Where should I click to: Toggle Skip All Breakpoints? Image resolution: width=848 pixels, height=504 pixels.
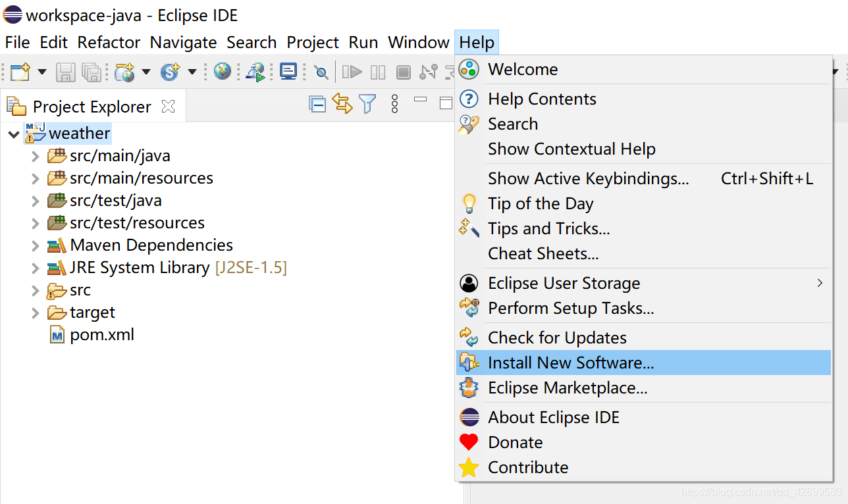coord(321,72)
